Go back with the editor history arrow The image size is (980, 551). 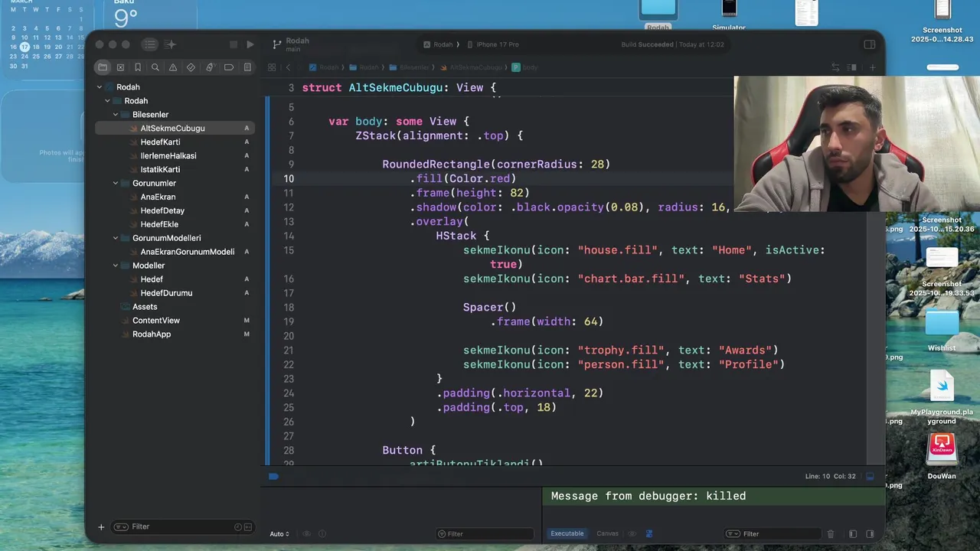point(289,67)
